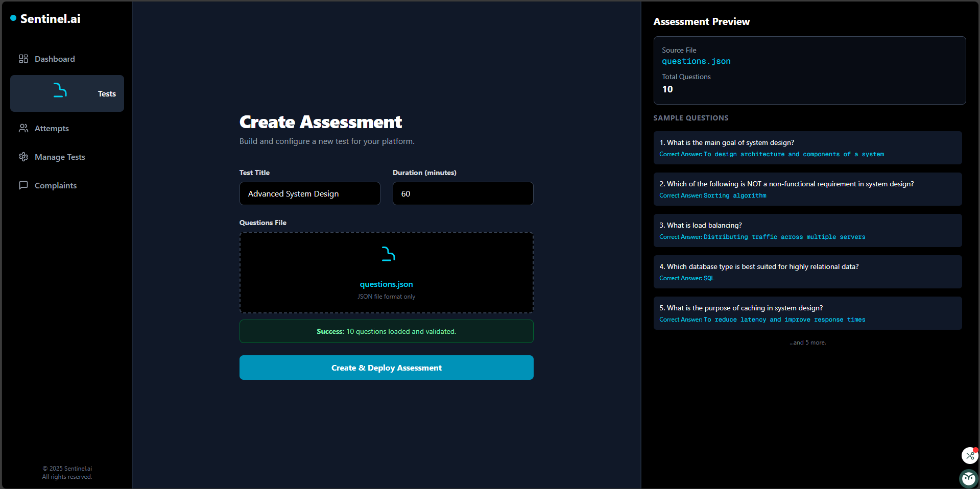980x489 pixels.
Task: Click the Manage Tests gear icon
Action: pyautogui.click(x=23, y=157)
